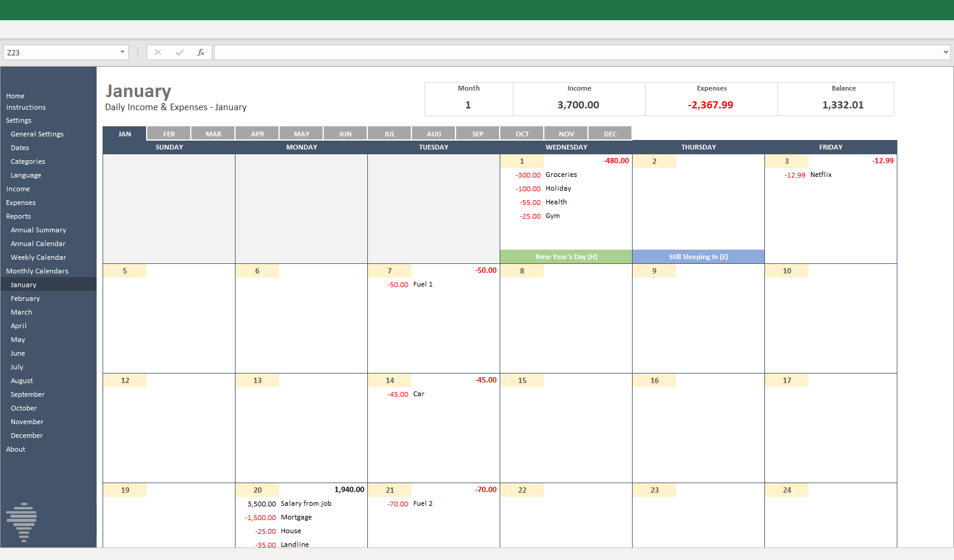
Task: Switch to the DEC month tab
Action: click(x=610, y=133)
